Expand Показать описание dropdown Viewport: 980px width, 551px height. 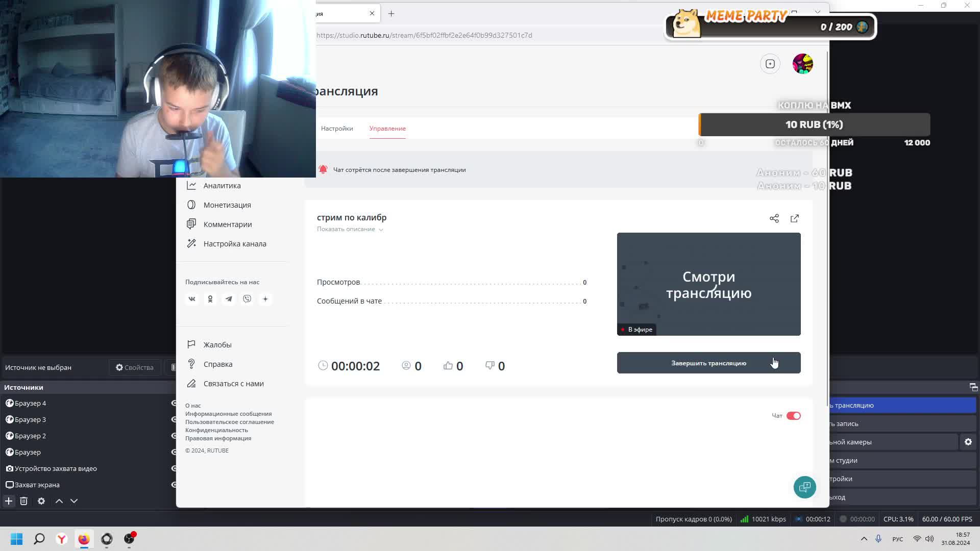coord(350,229)
